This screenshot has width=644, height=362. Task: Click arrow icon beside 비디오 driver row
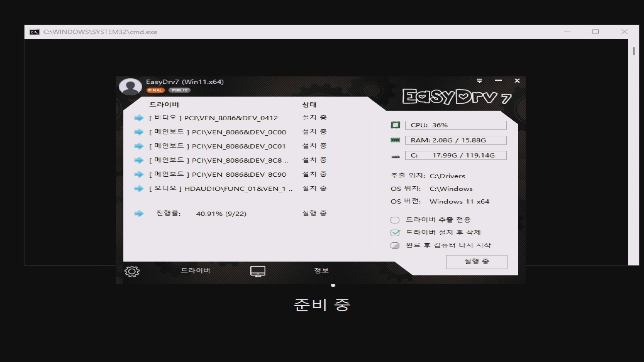(139, 118)
